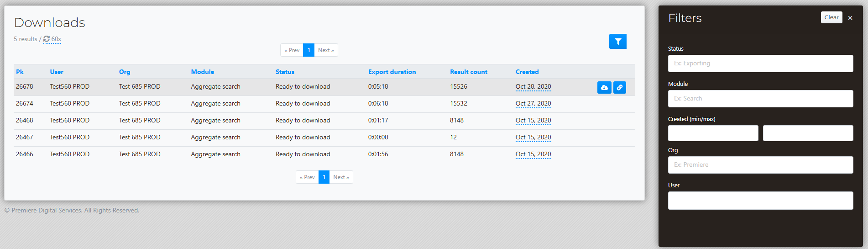Sort table by Created column
The height and width of the screenshot is (249, 868).
(527, 72)
